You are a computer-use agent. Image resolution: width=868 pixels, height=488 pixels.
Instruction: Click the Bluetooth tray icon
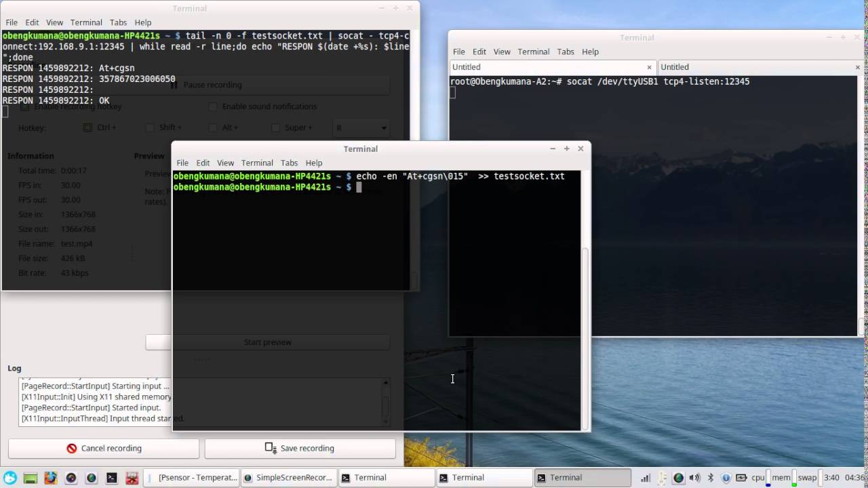point(710,478)
